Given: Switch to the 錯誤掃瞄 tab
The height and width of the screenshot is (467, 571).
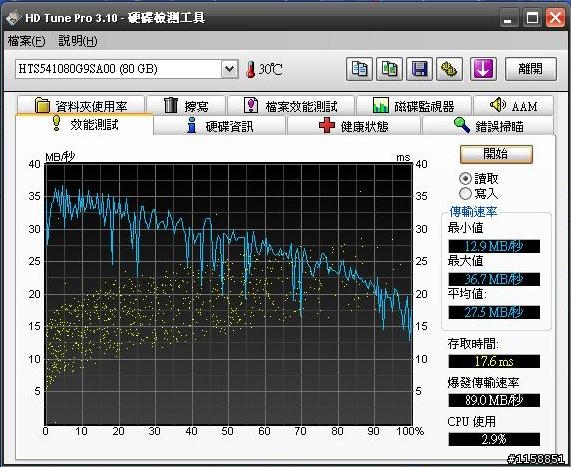Looking at the screenshot, I should pyautogui.click(x=488, y=126).
